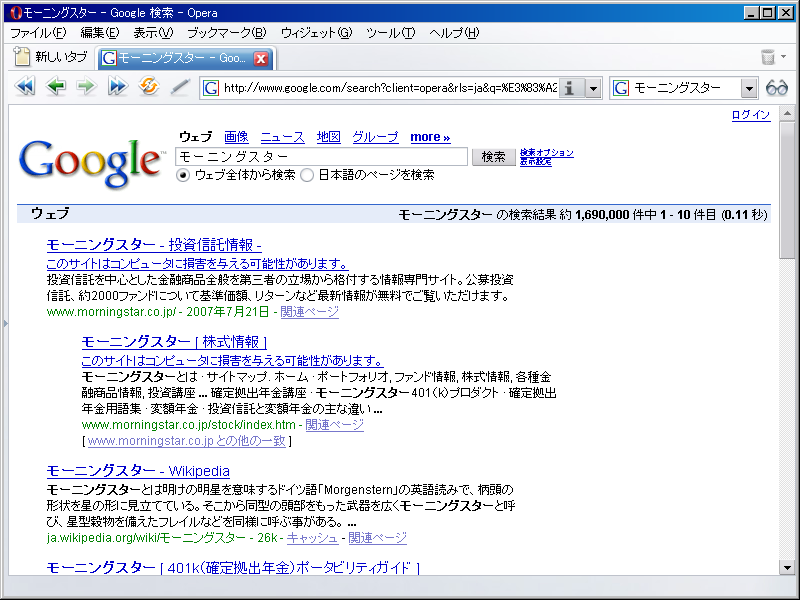Open the 画像 search link
Image resolution: width=800 pixels, height=600 pixels.
pyautogui.click(x=236, y=137)
